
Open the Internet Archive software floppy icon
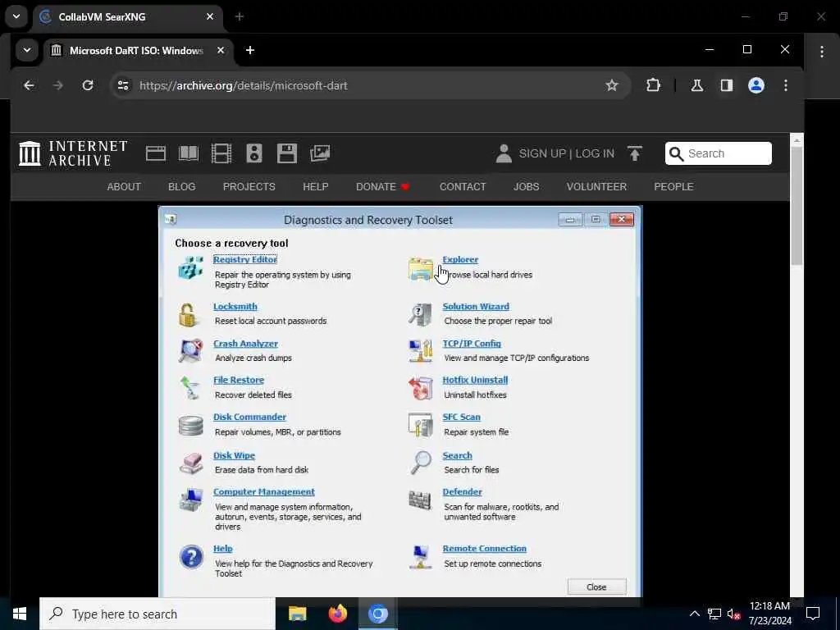(287, 153)
